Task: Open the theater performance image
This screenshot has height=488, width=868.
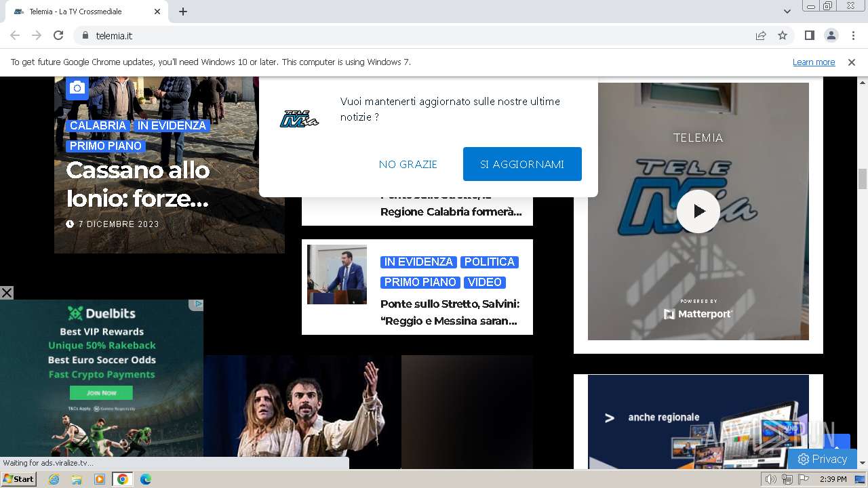Action: coord(302,412)
